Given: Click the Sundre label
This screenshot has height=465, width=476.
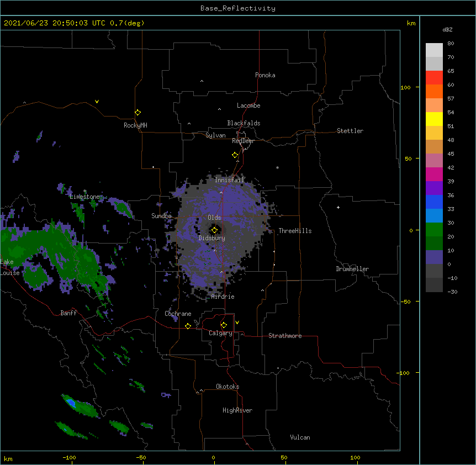Looking at the screenshot, I should [161, 216].
